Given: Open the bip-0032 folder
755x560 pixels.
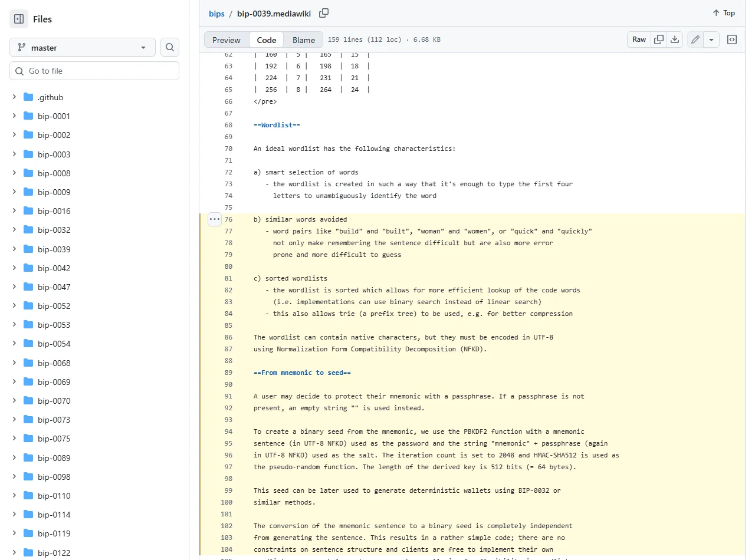Looking at the screenshot, I should (x=54, y=230).
